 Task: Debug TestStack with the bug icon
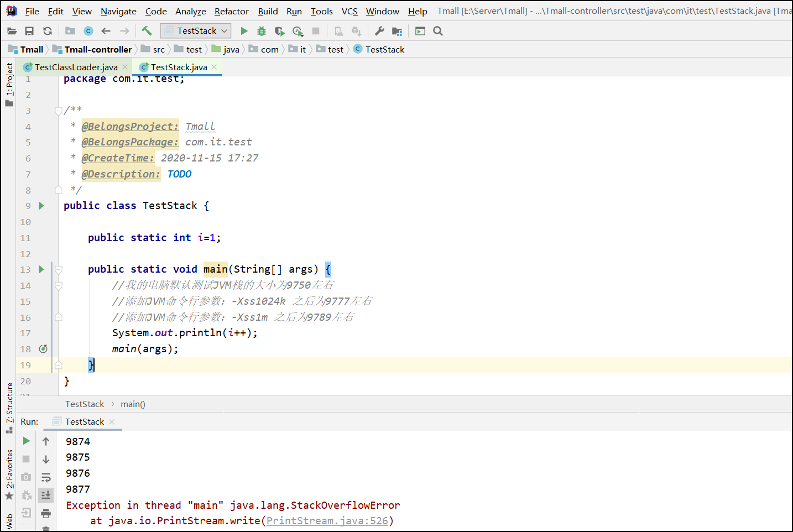[262, 31]
